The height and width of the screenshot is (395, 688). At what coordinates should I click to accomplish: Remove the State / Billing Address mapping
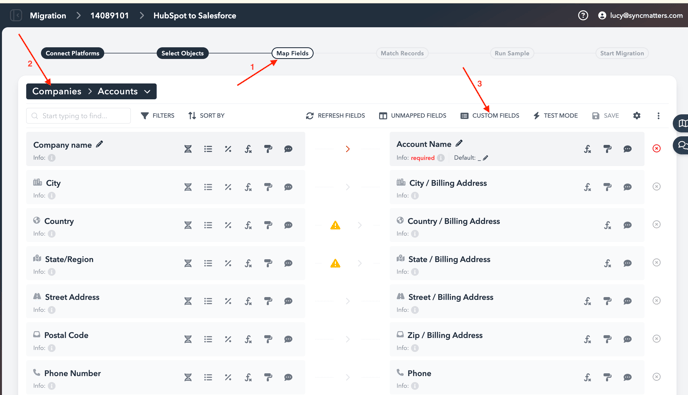[656, 262]
